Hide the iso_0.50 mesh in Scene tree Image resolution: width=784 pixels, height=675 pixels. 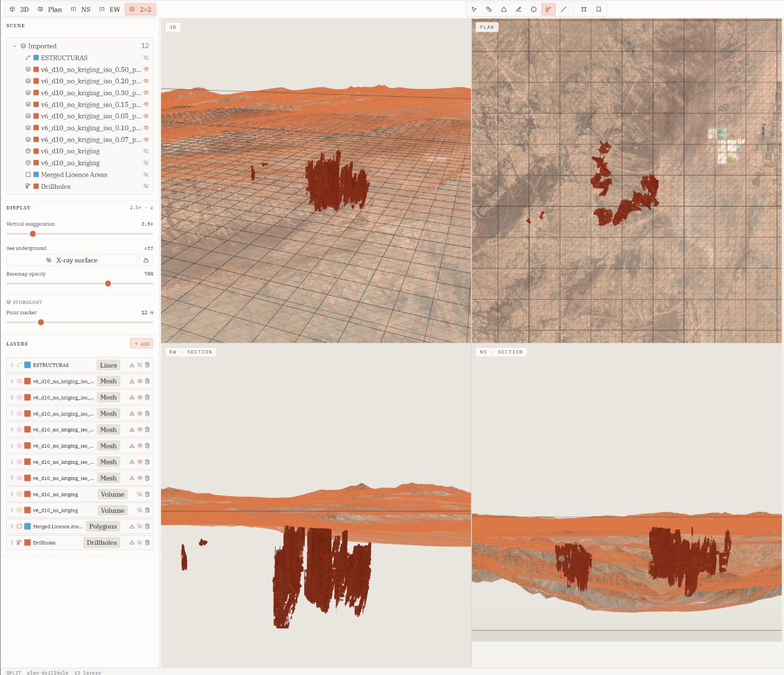pos(146,70)
